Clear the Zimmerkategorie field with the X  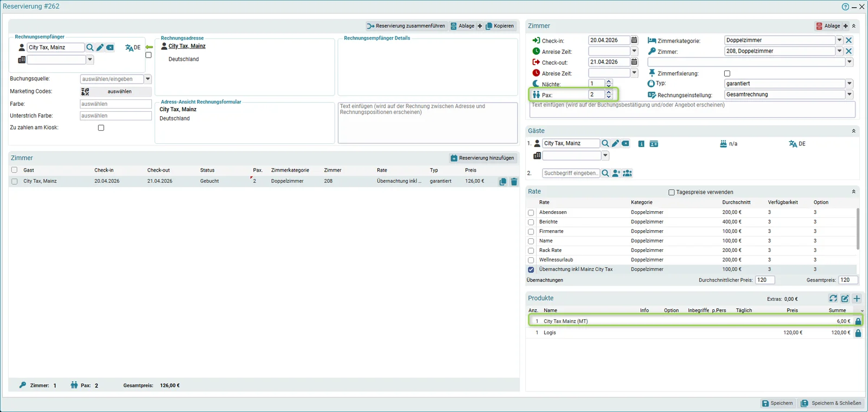click(849, 40)
